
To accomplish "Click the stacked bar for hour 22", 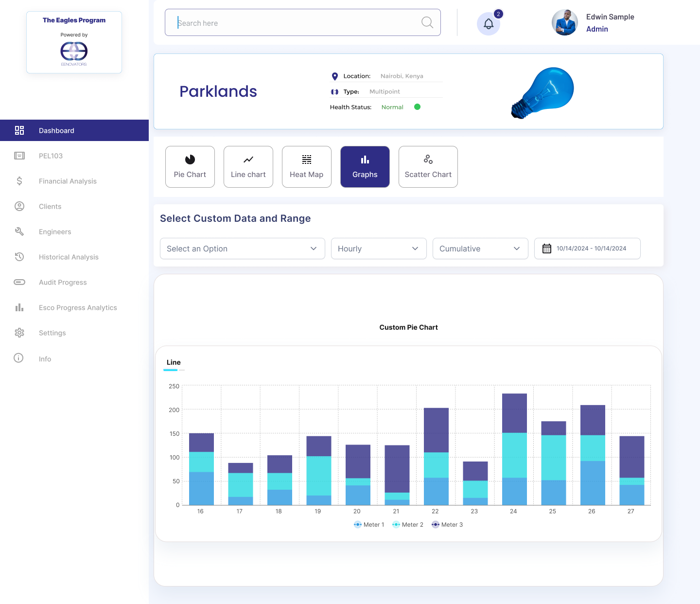I will pos(436,457).
